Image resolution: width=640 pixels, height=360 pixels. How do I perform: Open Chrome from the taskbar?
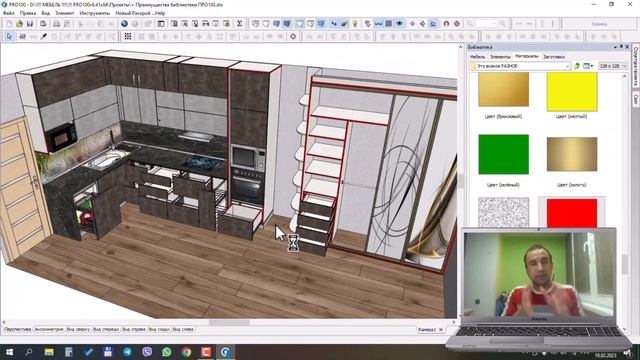tap(186, 352)
